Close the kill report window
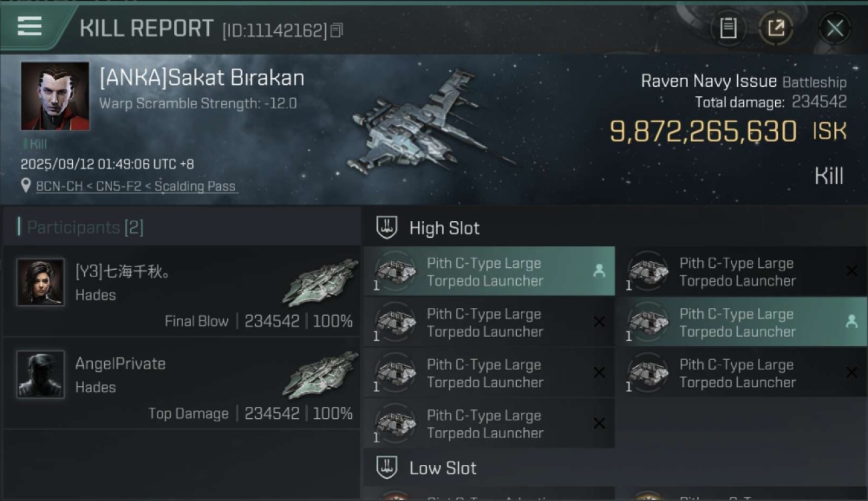The height and width of the screenshot is (501, 868). click(835, 28)
